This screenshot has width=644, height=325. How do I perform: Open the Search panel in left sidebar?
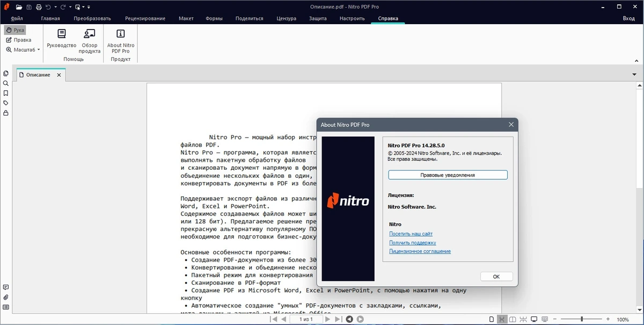(6, 83)
